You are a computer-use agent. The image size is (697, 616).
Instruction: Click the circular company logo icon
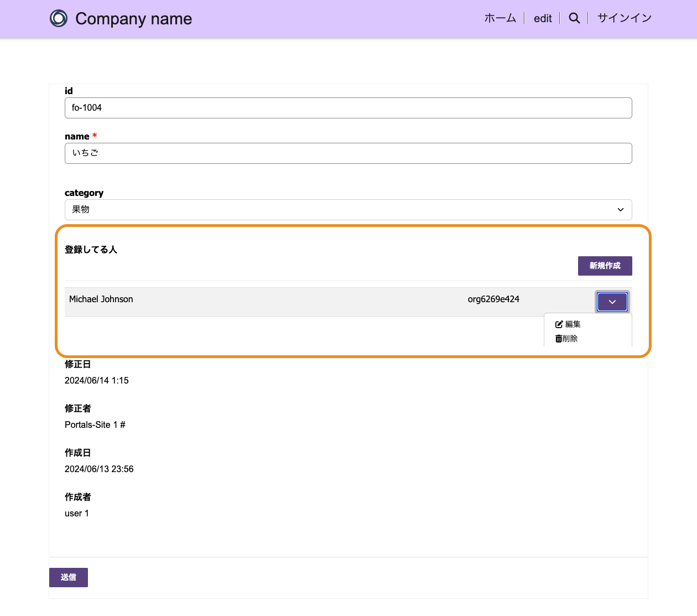pyautogui.click(x=59, y=18)
